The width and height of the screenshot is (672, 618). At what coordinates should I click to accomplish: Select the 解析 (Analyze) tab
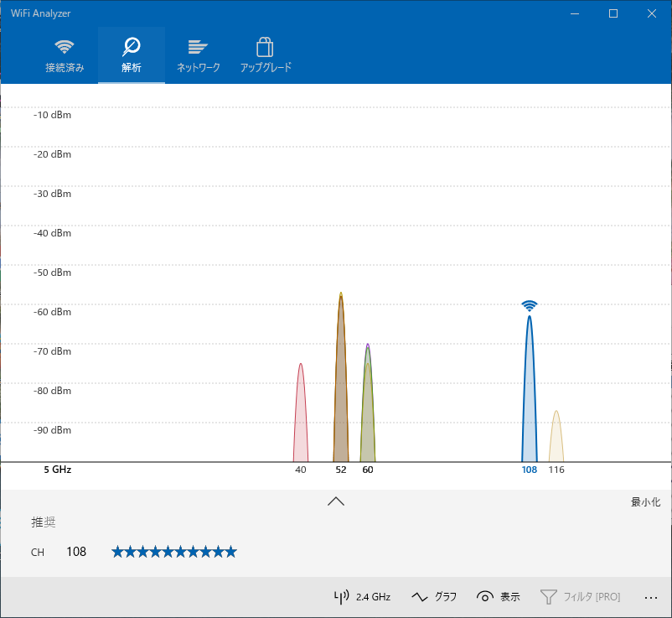tap(132, 55)
